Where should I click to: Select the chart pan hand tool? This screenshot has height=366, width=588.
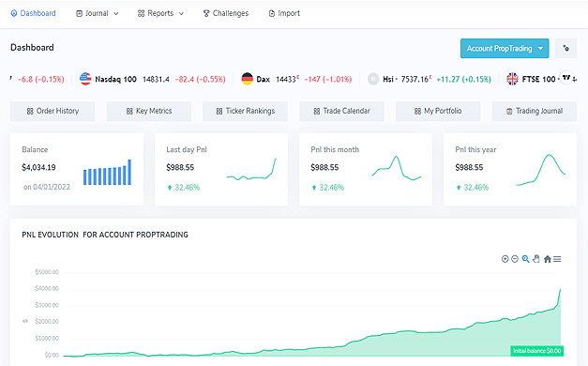536,259
